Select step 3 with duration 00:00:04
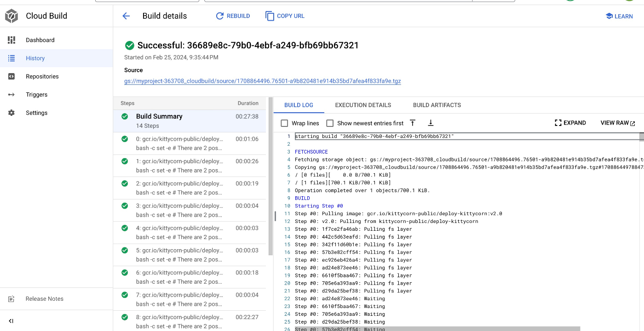 pyautogui.click(x=190, y=210)
